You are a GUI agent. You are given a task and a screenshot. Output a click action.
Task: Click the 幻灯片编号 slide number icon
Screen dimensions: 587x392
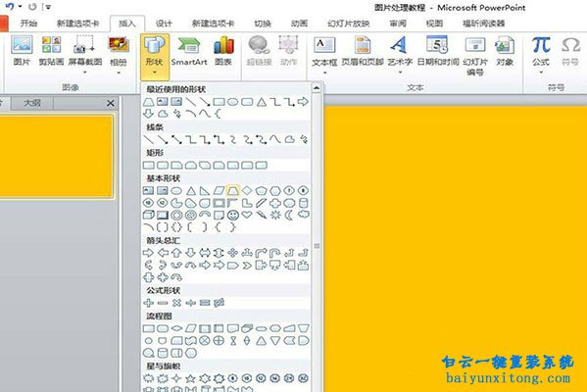(x=475, y=56)
